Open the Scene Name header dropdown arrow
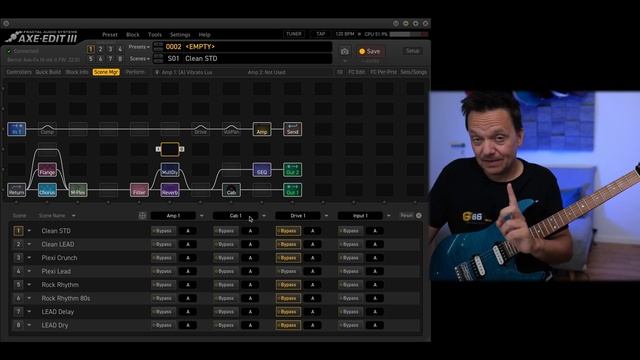640x360 pixels. [73, 216]
